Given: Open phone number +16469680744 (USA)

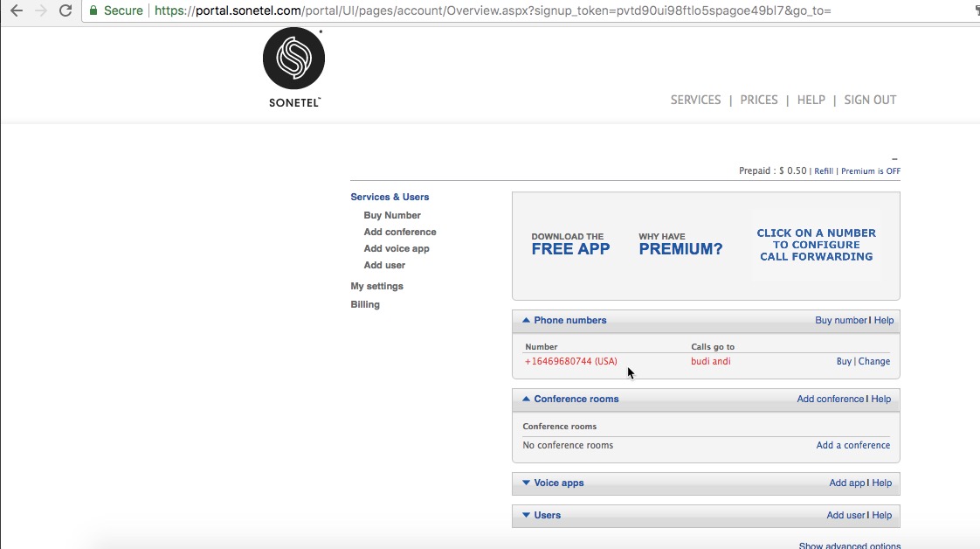Looking at the screenshot, I should point(570,361).
